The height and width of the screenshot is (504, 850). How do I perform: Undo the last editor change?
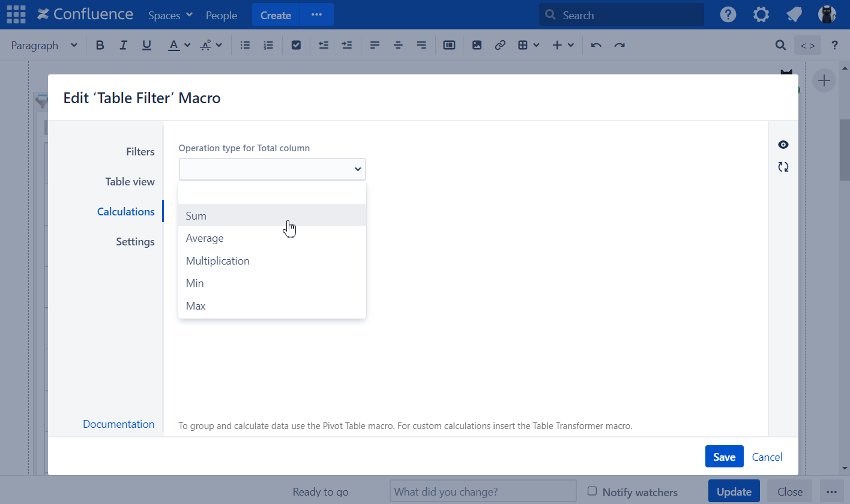point(595,44)
